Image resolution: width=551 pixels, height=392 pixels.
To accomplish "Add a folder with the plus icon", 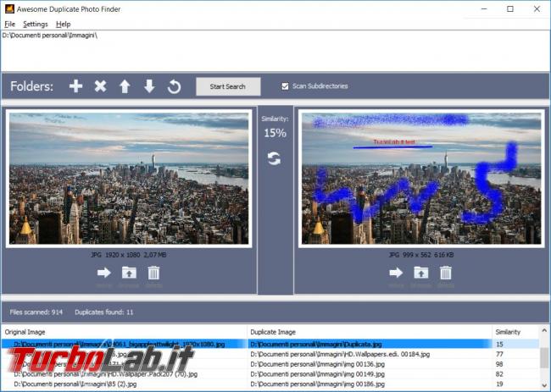I will (x=75, y=86).
